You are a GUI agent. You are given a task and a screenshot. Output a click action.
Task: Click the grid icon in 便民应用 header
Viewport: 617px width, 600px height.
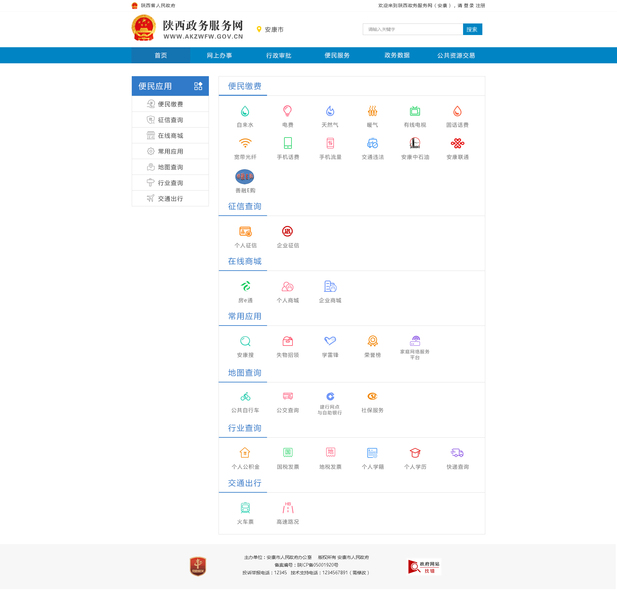(x=198, y=86)
